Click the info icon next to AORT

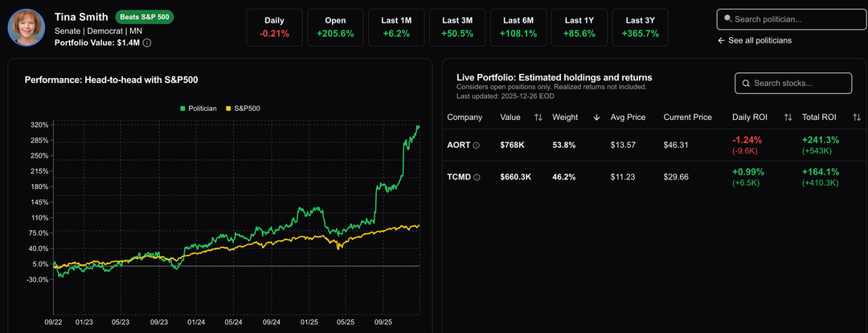476,146
